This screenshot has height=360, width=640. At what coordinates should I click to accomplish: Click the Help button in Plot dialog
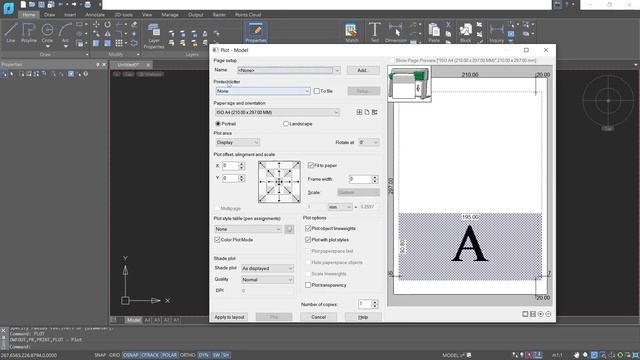click(x=363, y=317)
